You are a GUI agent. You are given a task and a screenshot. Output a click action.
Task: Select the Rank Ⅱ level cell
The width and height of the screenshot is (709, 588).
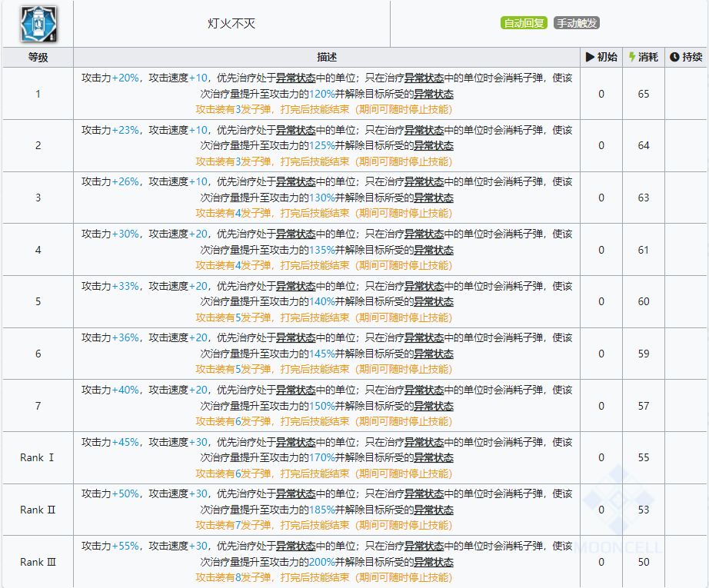tap(38, 510)
